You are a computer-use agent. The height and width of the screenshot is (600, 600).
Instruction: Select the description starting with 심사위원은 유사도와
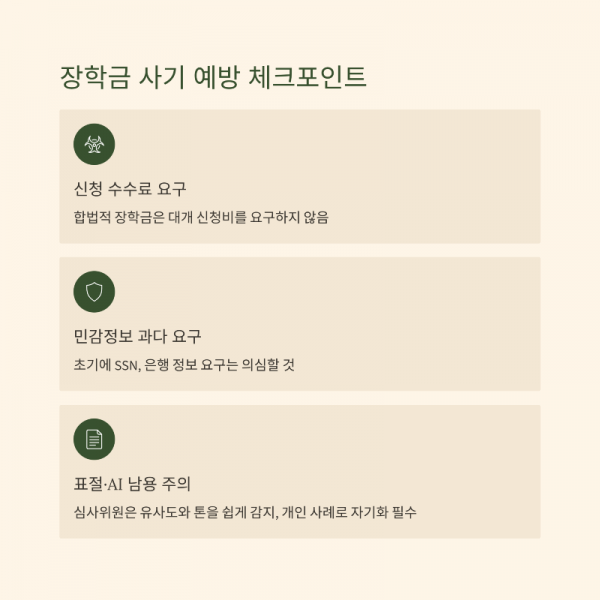pos(245,512)
